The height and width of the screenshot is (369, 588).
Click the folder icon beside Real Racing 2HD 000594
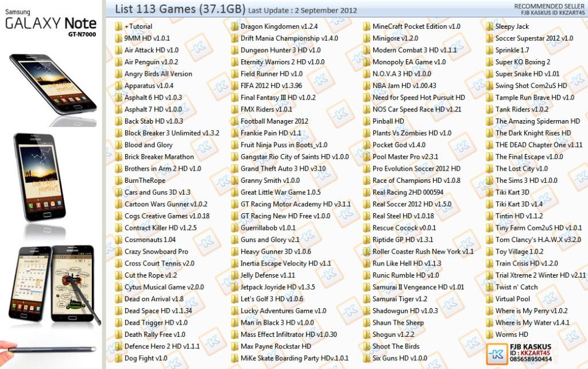(366, 192)
